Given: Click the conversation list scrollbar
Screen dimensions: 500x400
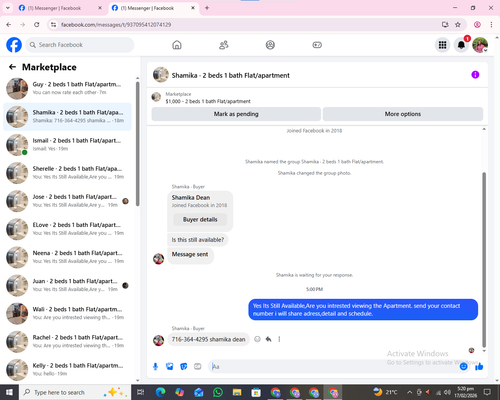Looking at the screenshot, I should pos(137,143).
